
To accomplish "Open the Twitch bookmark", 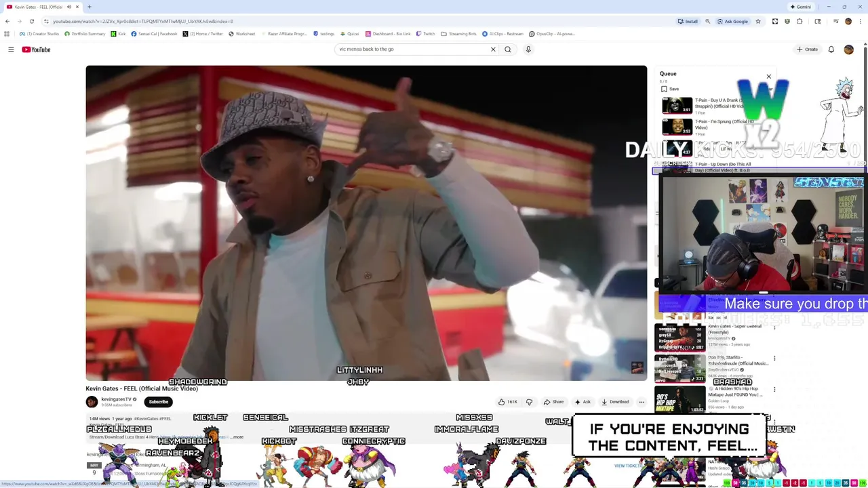I will pyautogui.click(x=425, y=34).
